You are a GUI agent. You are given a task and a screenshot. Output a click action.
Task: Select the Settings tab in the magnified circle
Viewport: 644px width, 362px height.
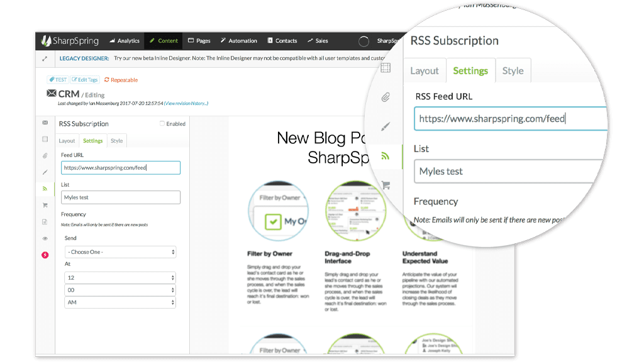tap(470, 70)
